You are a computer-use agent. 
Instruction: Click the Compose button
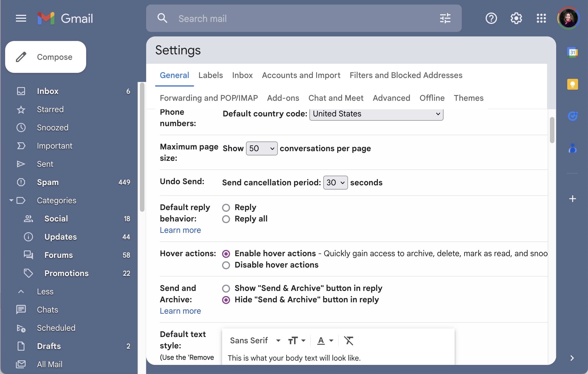click(45, 57)
